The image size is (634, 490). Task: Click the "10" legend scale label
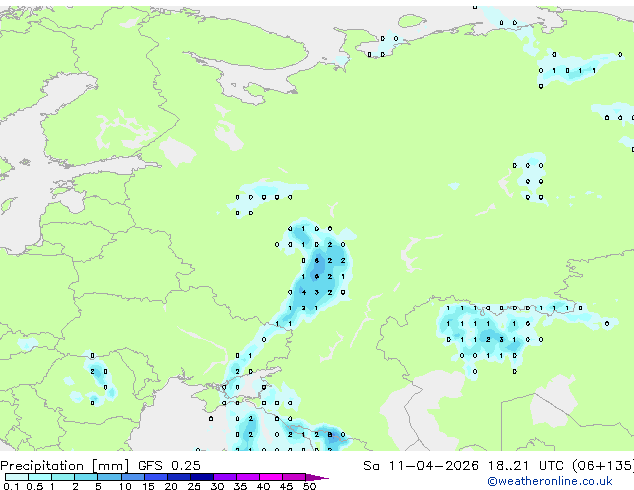click(x=125, y=486)
